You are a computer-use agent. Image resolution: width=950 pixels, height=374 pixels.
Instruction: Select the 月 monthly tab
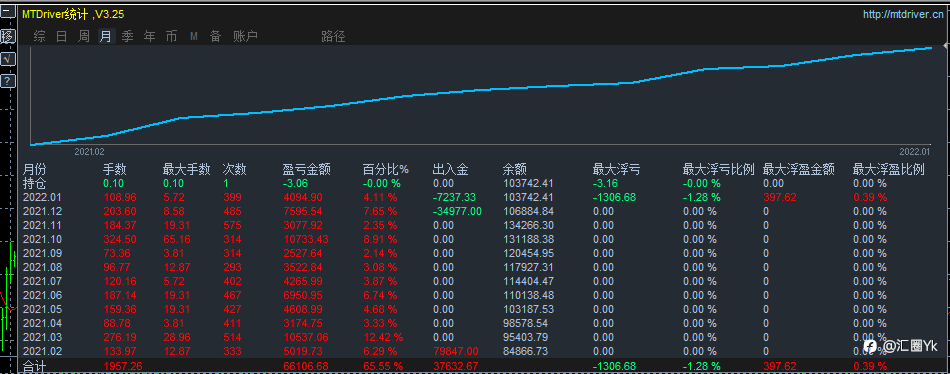(x=106, y=36)
